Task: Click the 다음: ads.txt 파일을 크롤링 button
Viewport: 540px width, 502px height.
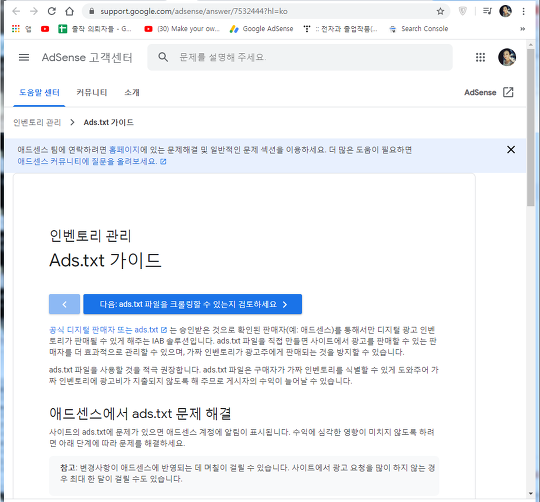Action: [193, 304]
